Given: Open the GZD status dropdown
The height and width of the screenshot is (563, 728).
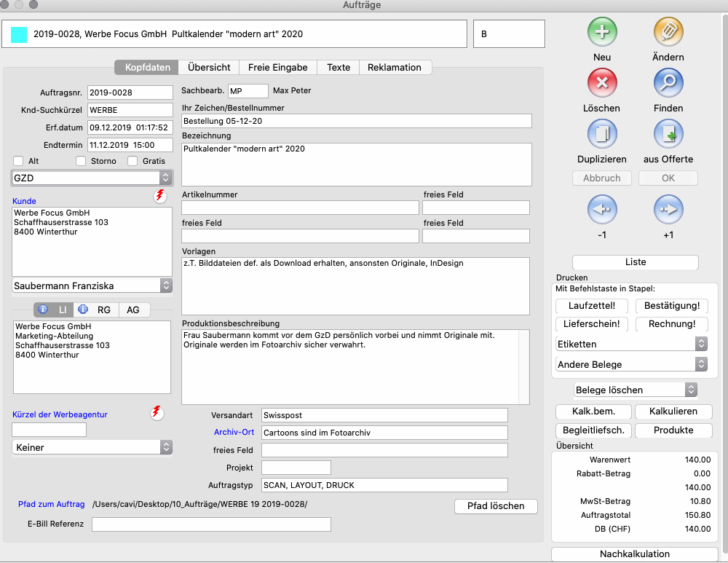Looking at the screenshot, I should pyautogui.click(x=92, y=178).
